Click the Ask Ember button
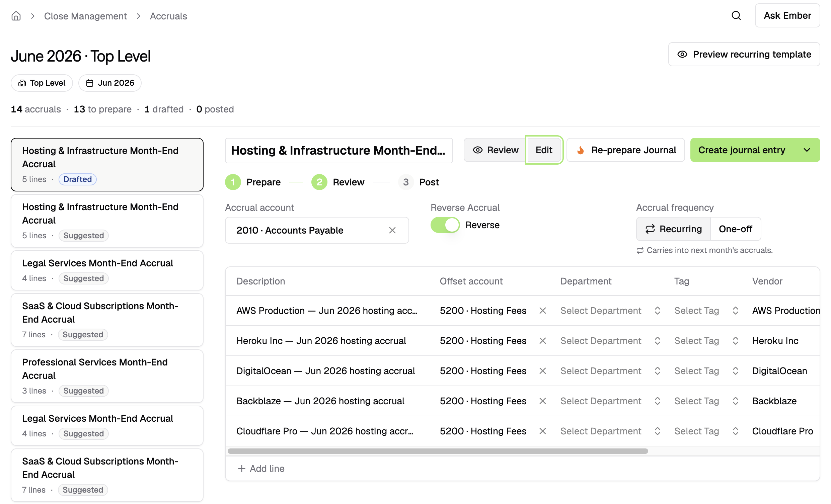The height and width of the screenshot is (504, 831). (x=787, y=15)
